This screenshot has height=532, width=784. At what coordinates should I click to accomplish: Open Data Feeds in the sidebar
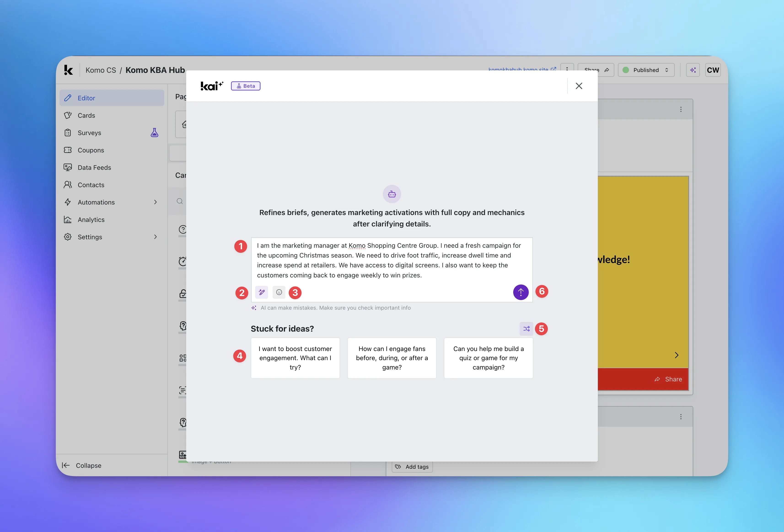(112, 168)
